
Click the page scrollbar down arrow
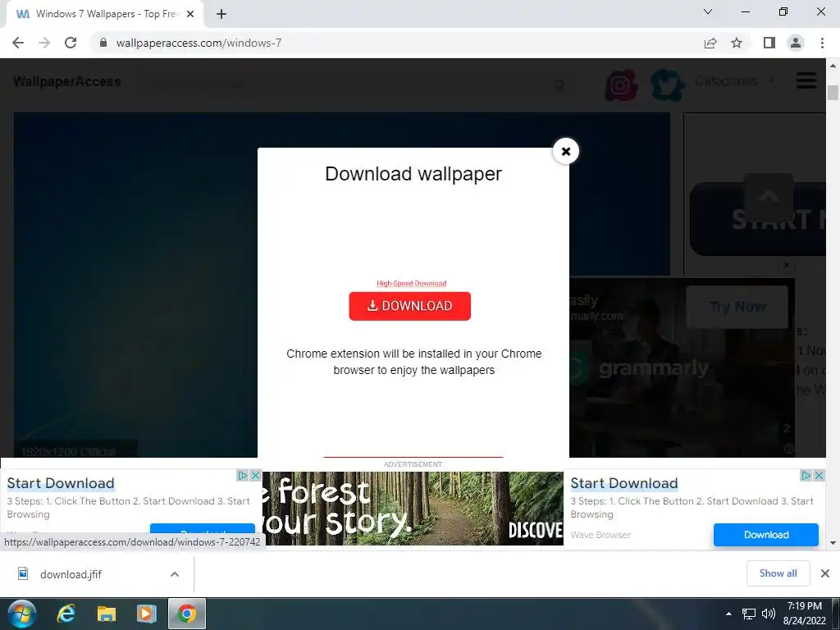pyautogui.click(x=833, y=543)
